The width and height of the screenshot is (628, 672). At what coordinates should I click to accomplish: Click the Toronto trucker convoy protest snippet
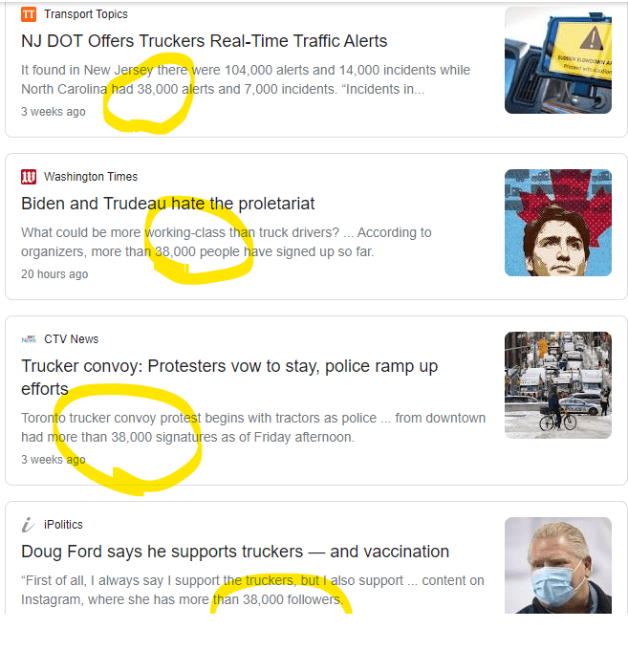253,427
